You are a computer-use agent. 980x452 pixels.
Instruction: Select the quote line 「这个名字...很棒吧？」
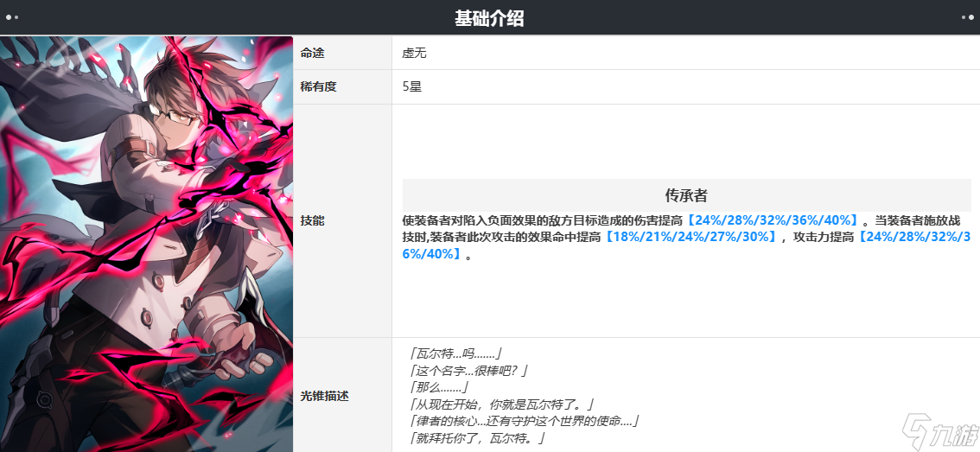(x=467, y=370)
